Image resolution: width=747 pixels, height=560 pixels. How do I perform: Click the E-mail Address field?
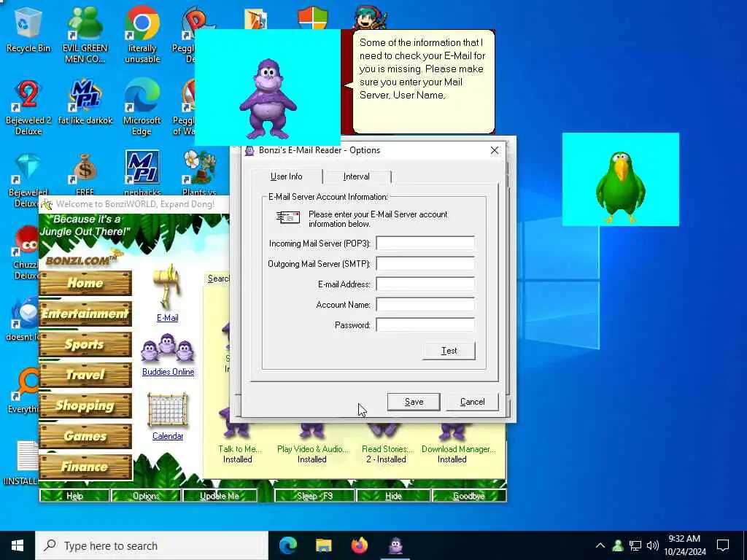(425, 284)
